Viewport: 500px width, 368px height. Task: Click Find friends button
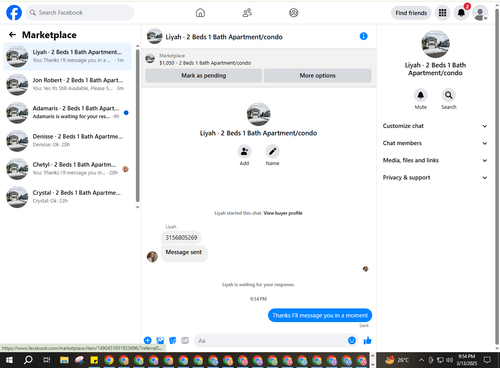click(x=411, y=13)
